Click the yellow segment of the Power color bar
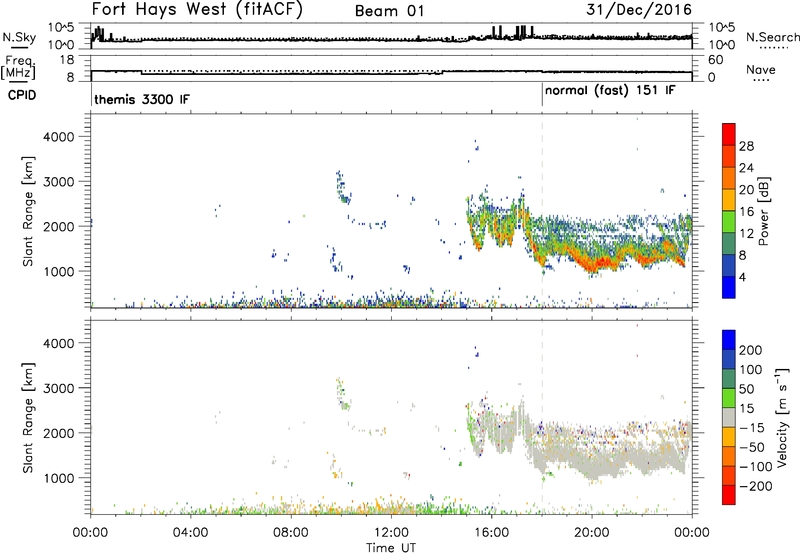800x554 pixels. [729, 200]
